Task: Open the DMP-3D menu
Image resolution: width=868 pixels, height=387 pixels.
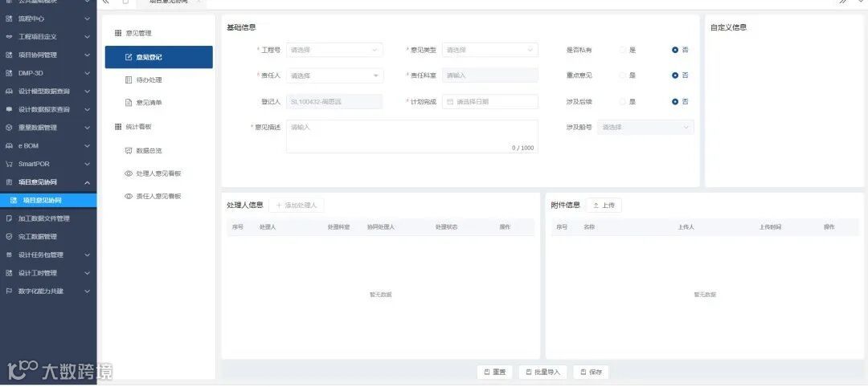Action: (x=48, y=73)
